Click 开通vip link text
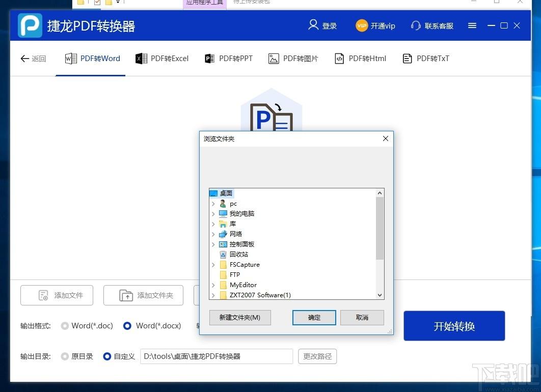The image size is (541, 392). pos(383,26)
